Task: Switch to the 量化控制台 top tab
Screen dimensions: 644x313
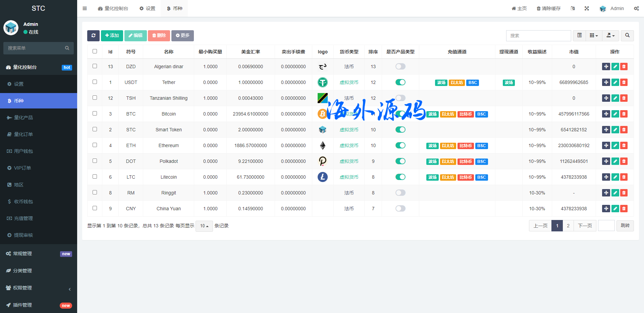Action: (113, 8)
